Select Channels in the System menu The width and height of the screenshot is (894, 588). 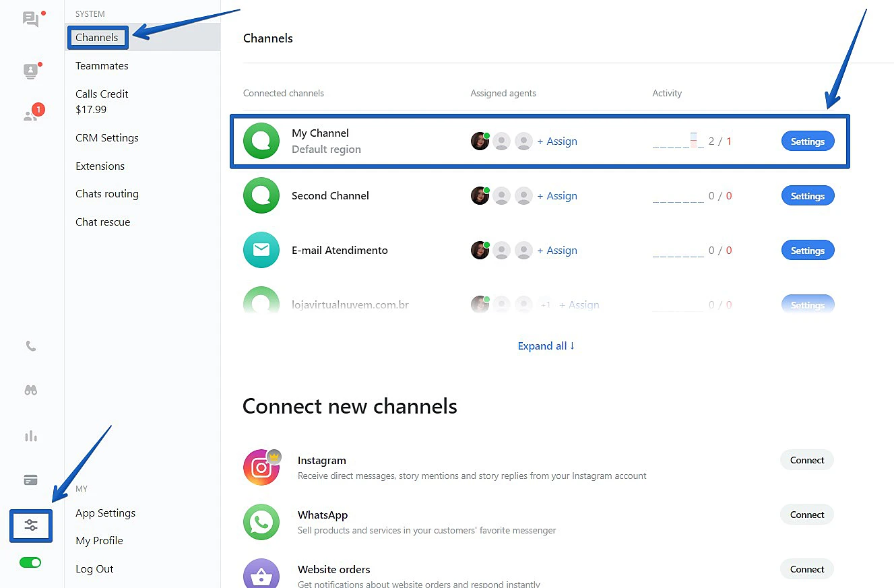point(97,38)
